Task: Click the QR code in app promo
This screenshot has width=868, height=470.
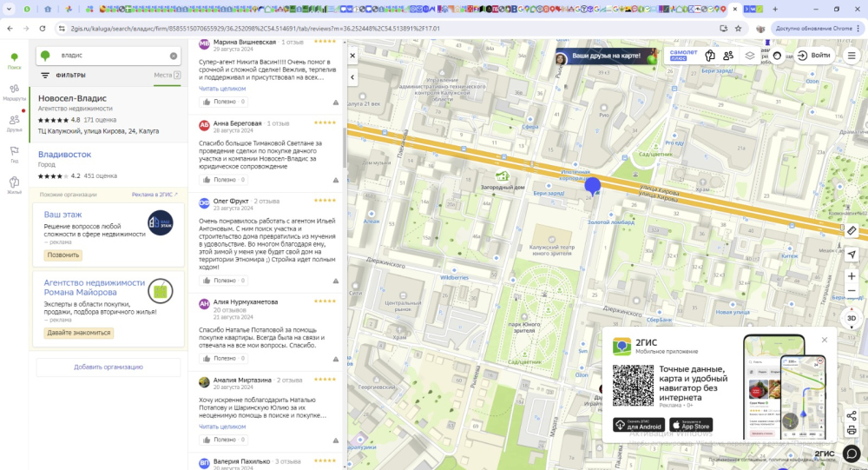Action: coord(633,386)
